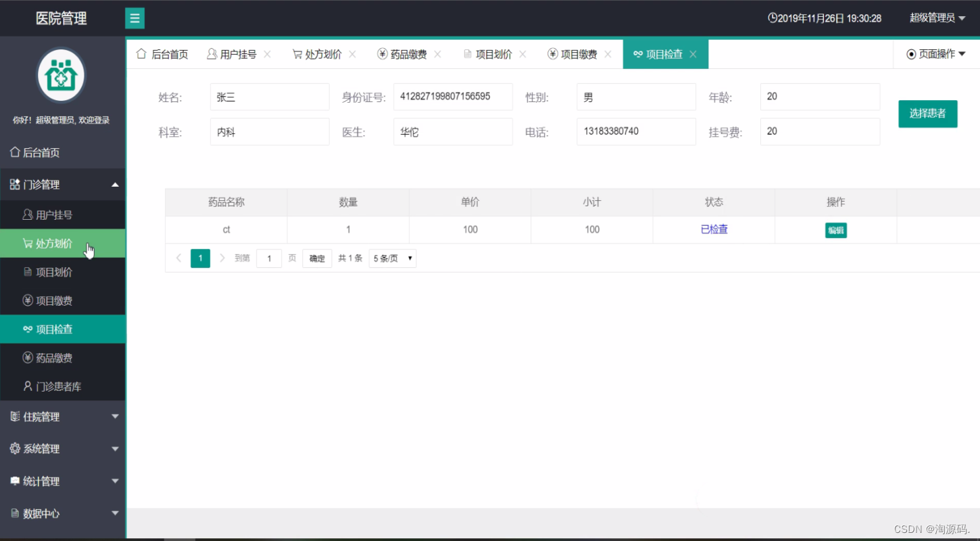Close the 项目检查 tab
The image size is (980, 541).
click(693, 54)
